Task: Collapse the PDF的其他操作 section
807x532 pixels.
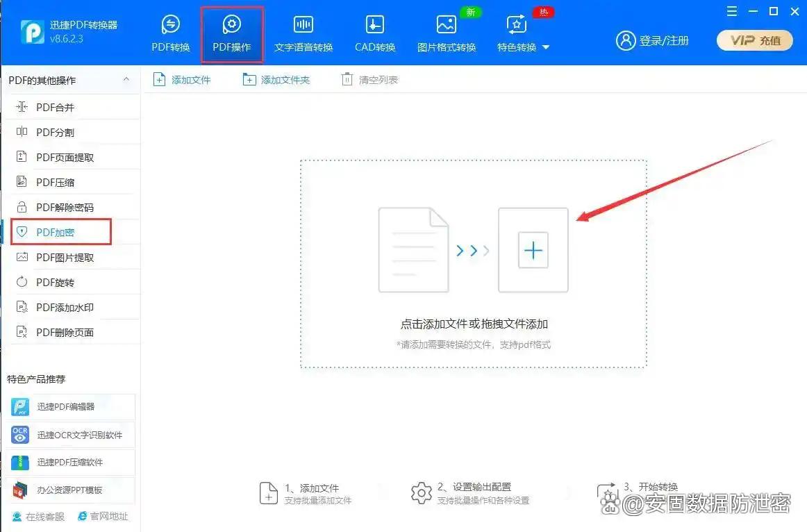Action: [126, 79]
